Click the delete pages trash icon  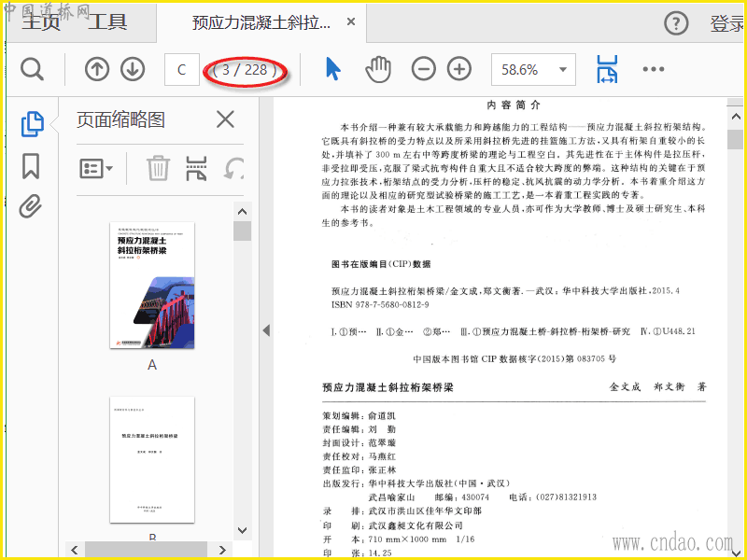pos(158,168)
